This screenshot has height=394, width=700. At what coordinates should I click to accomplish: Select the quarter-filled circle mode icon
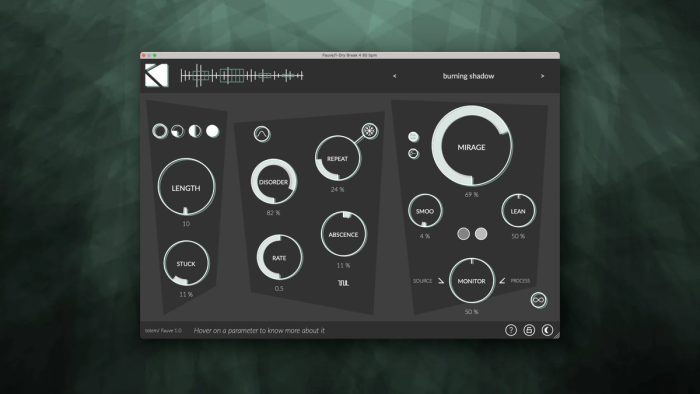[x=178, y=131]
